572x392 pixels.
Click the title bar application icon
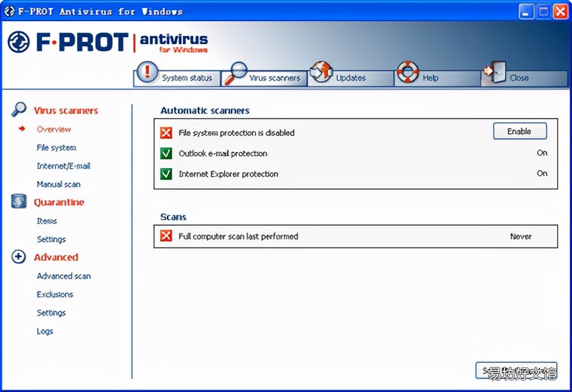pos(9,11)
